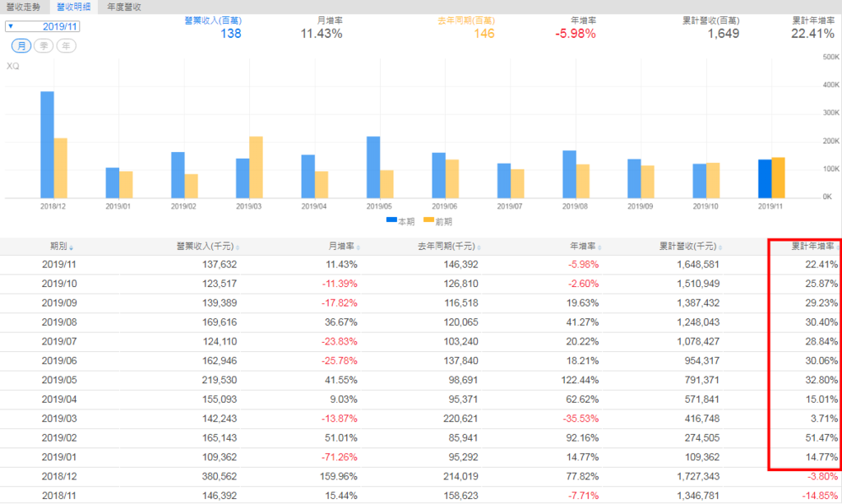Select the 2019/08 table row label
The image size is (842, 504).
(59, 322)
